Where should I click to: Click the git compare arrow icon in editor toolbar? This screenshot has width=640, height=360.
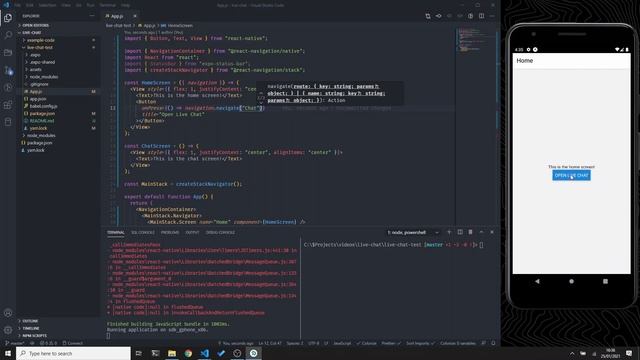click(438, 16)
